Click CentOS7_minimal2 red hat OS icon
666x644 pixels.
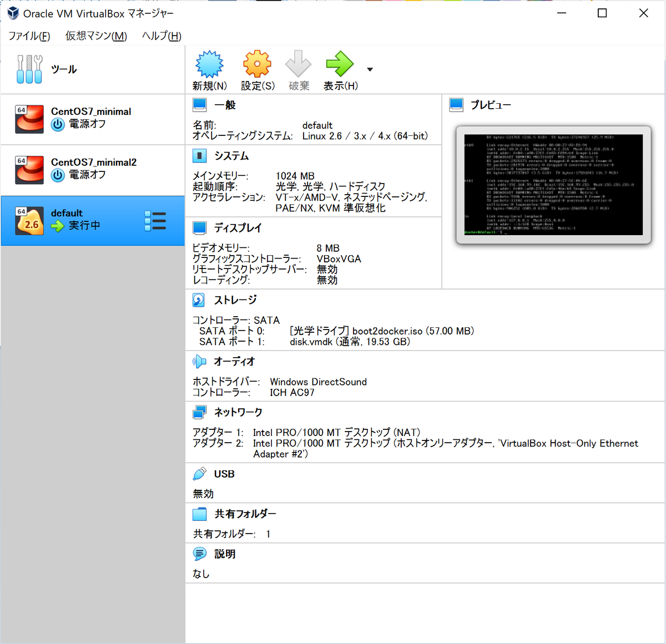click(29, 169)
